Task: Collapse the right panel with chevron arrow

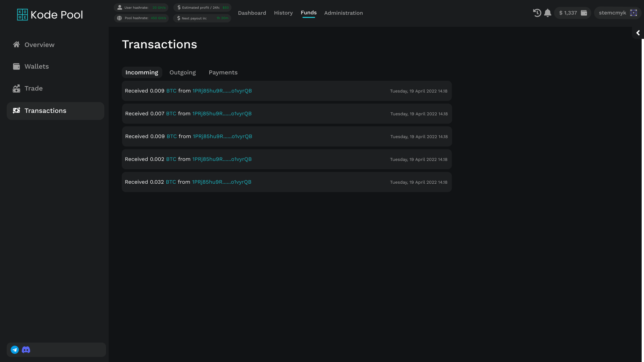Action: pos(638,33)
